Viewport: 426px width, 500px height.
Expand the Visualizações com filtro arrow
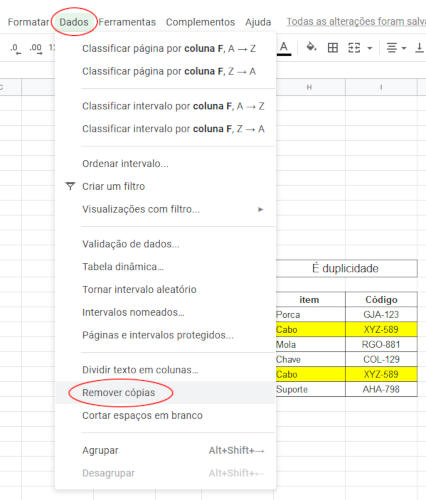tap(261, 209)
